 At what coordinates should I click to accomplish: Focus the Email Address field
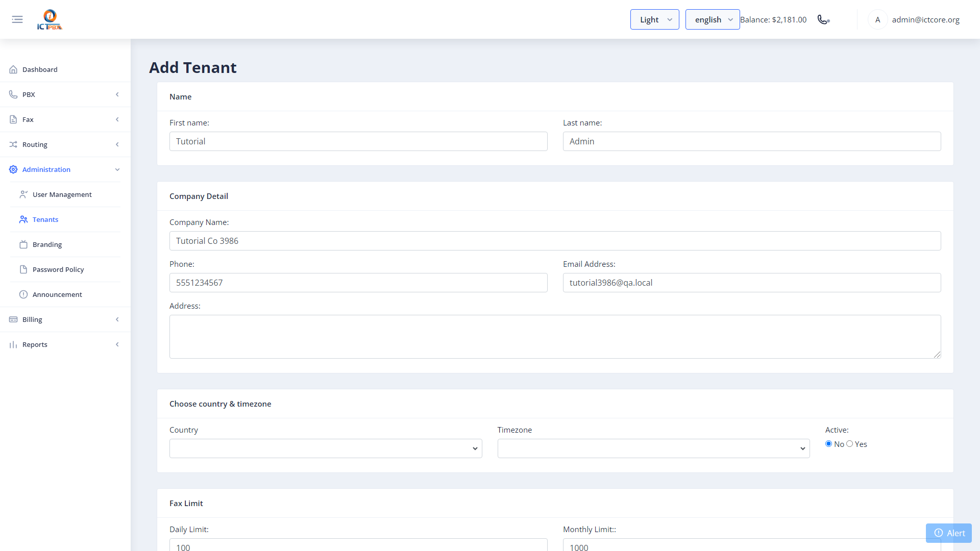(752, 283)
